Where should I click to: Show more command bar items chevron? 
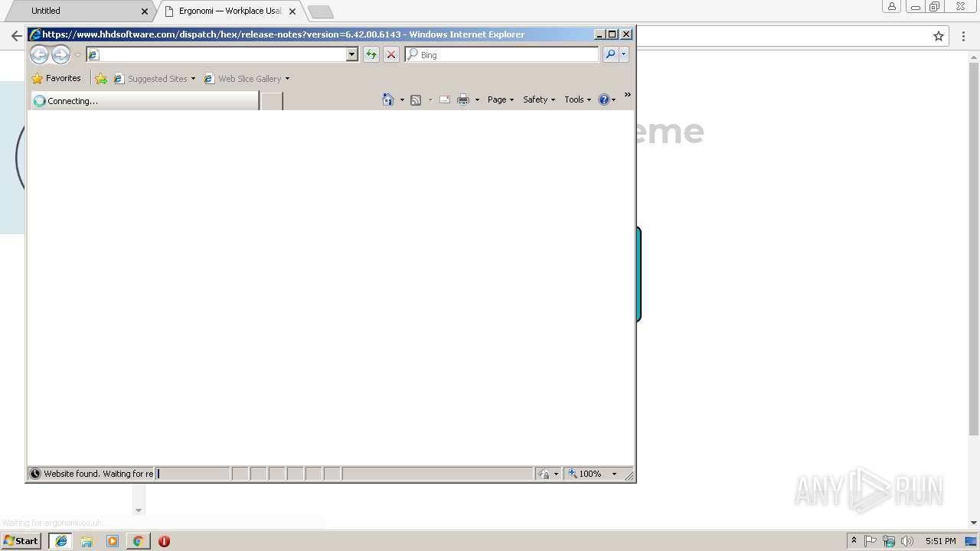[627, 95]
